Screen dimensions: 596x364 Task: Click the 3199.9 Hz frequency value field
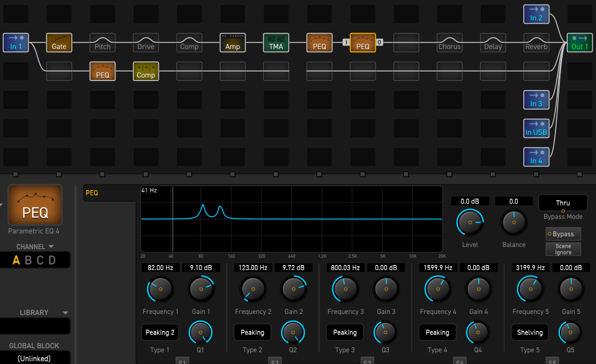(x=530, y=268)
